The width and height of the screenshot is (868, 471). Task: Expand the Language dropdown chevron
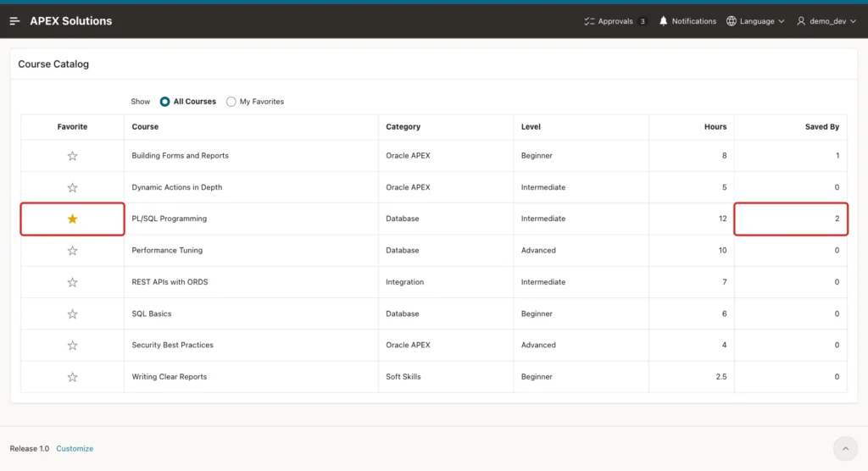point(781,21)
